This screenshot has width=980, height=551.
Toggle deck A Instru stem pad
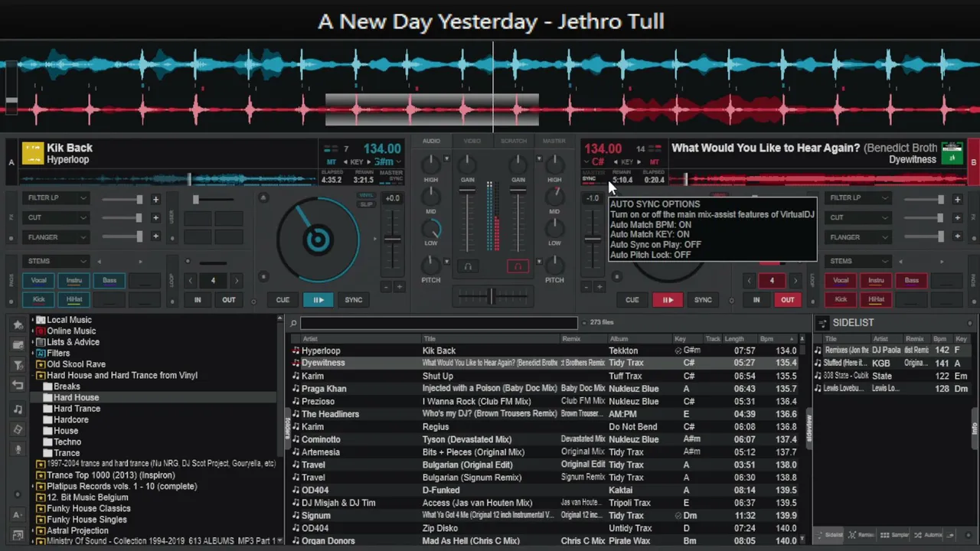click(74, 281)
